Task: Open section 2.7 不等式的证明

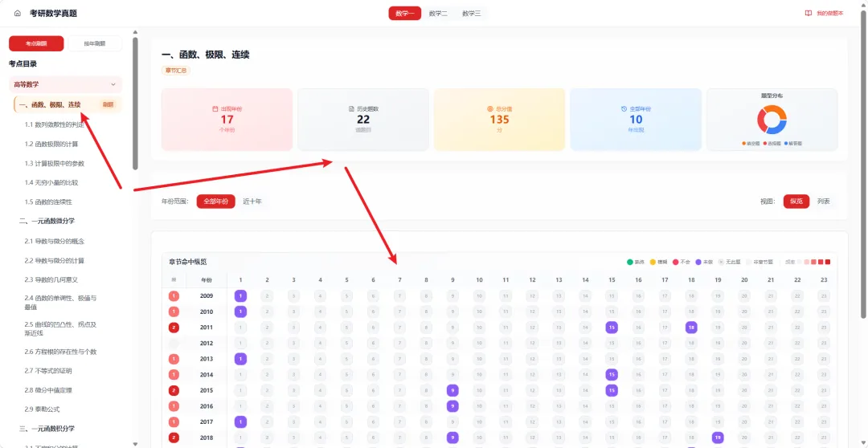Action: click(48, 371)
